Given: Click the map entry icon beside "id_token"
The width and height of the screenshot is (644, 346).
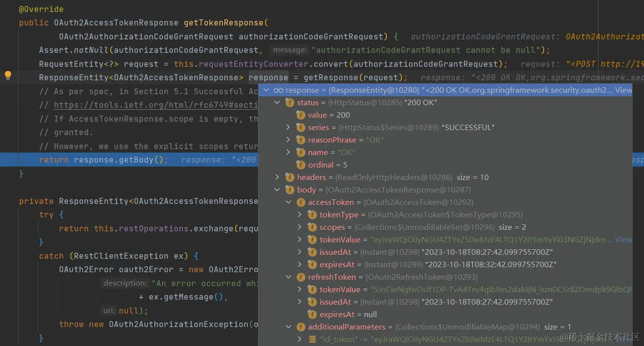Looking at the screenshot, I should click(x=313, y=340).
